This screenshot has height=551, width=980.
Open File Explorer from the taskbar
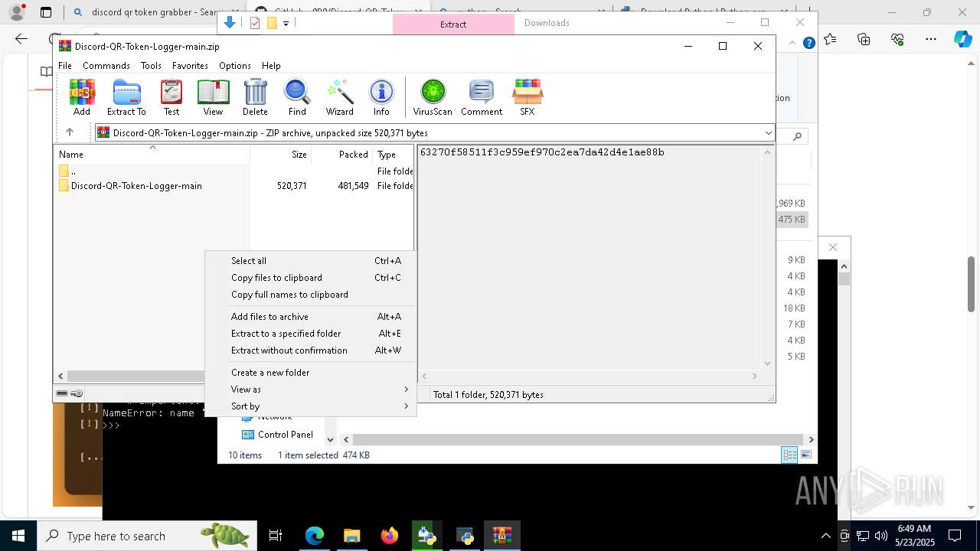click(x=351, y=536)
